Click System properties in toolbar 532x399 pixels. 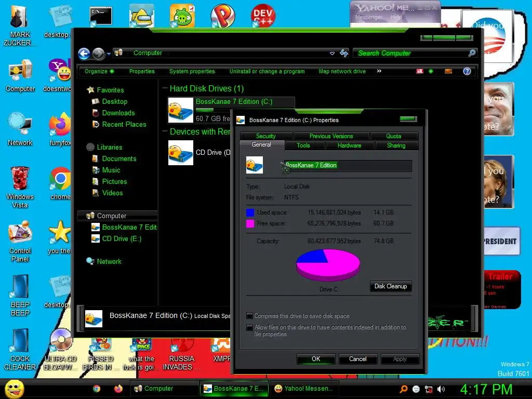[x=192, y=71]
